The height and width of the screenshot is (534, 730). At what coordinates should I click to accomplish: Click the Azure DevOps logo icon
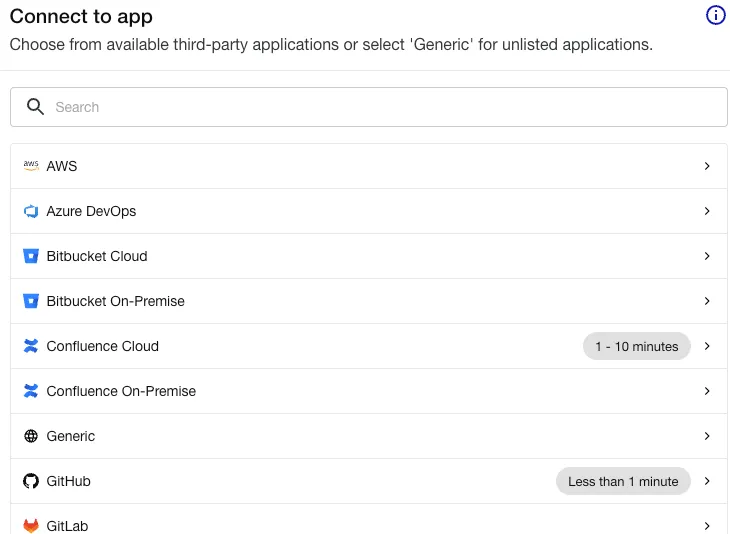[31, 211]
